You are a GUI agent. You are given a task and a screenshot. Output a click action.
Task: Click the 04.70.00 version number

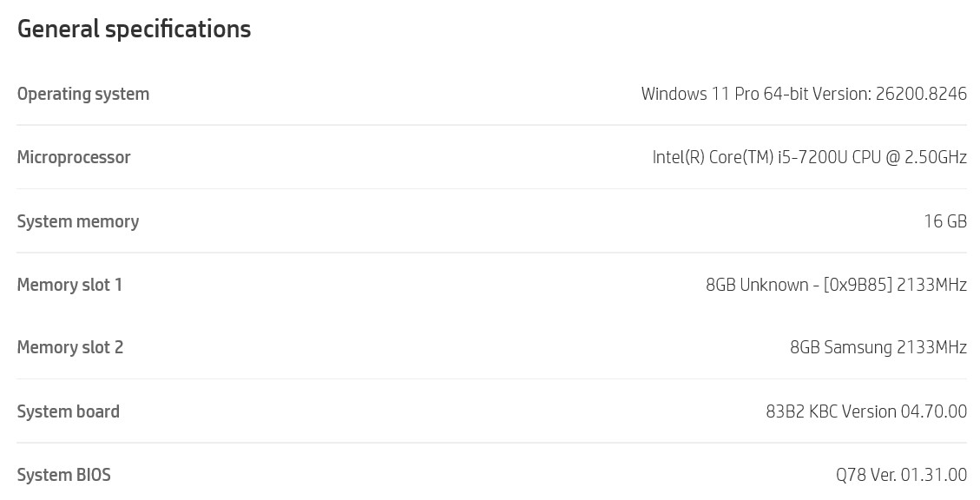click(934, 411)
